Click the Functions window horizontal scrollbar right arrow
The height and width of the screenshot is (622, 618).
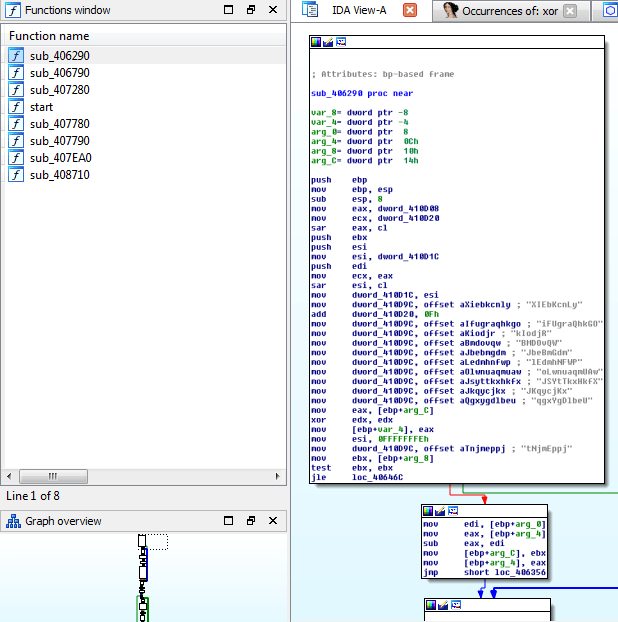[278, 477]
